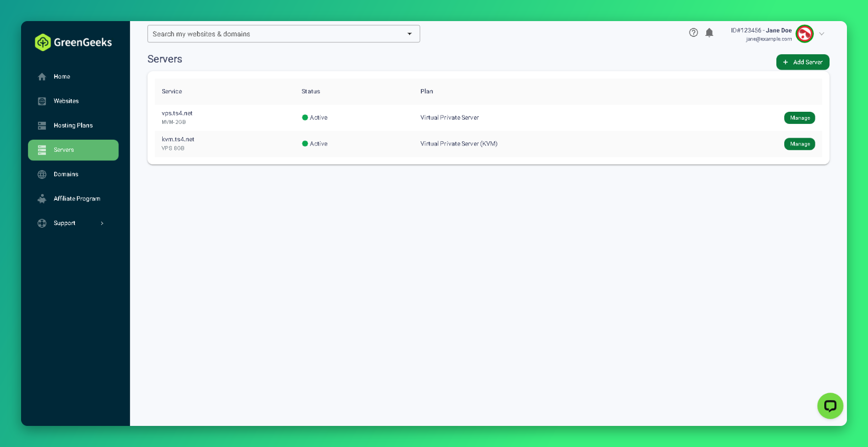Click the Jane Doe avatar picture
The width and height of the screenshot is (868, 447).
[805, 34]
